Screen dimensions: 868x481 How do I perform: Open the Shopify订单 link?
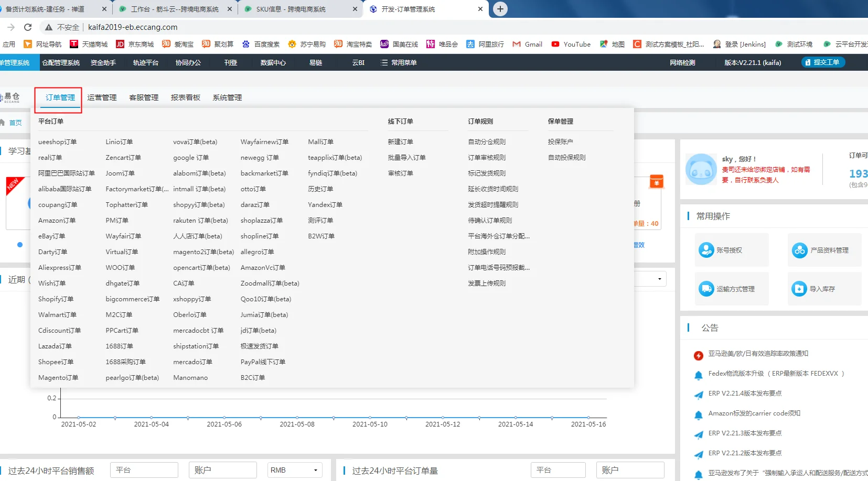coord(56,299)
